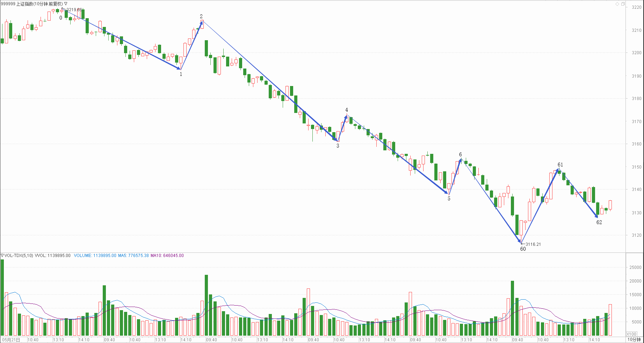This screenshot has width=644, height=343.
Task: Click the 999999 上证指数 chart title
Action: (31, 4)
